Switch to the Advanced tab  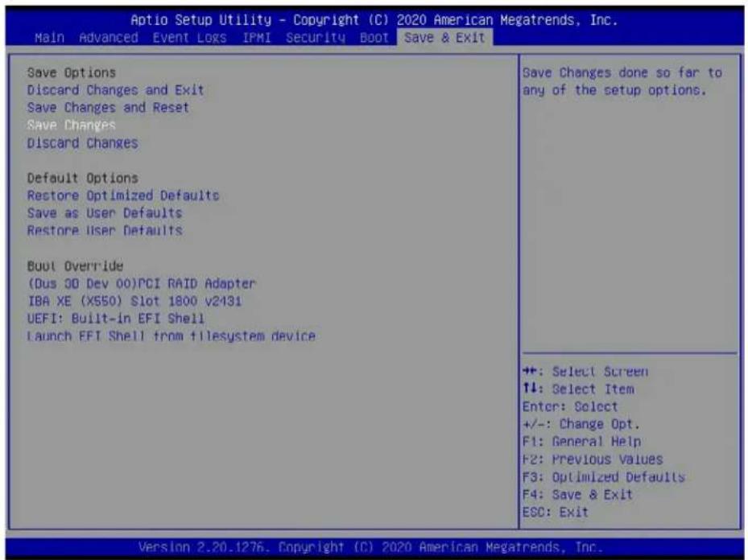tap(109, 38)
